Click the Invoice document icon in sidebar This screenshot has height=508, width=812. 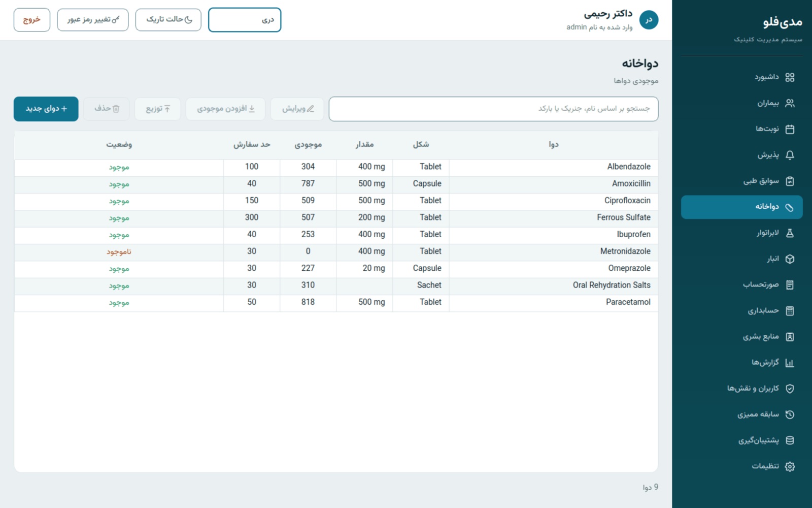click(x=790, y=285)
